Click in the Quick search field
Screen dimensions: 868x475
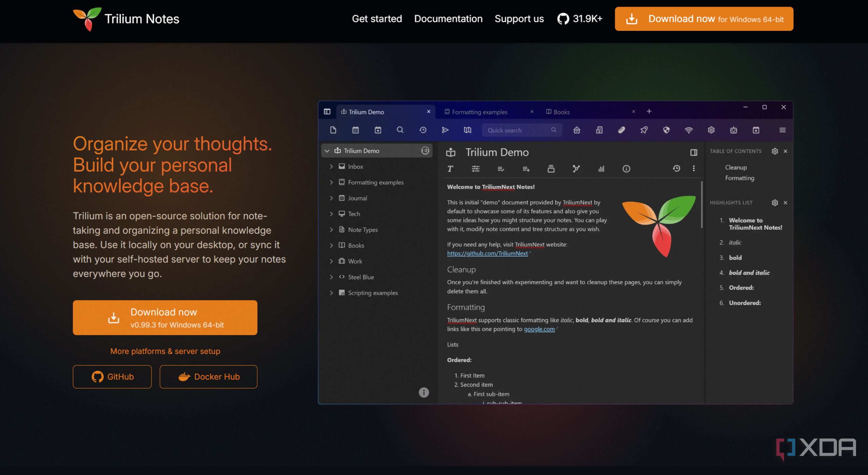pos(522,130)
